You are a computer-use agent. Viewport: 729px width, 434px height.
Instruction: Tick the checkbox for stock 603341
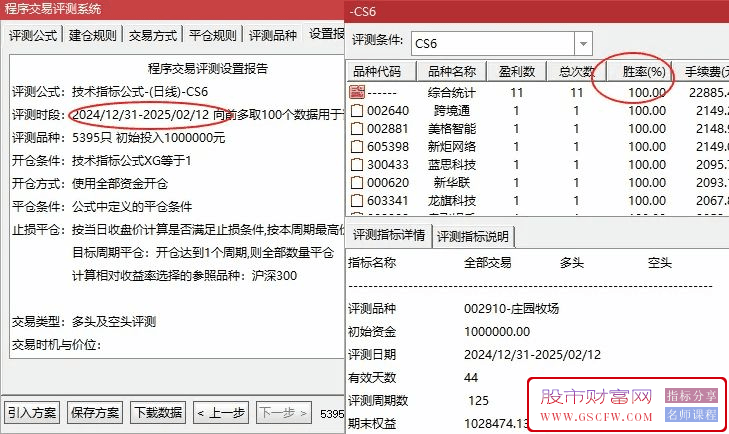pos(357,201)
